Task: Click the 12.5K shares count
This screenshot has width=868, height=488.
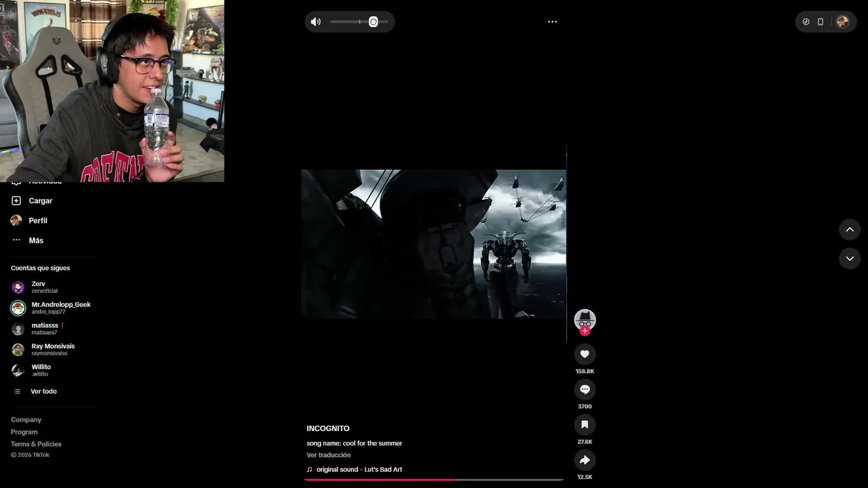Action: tap(585, 477)
